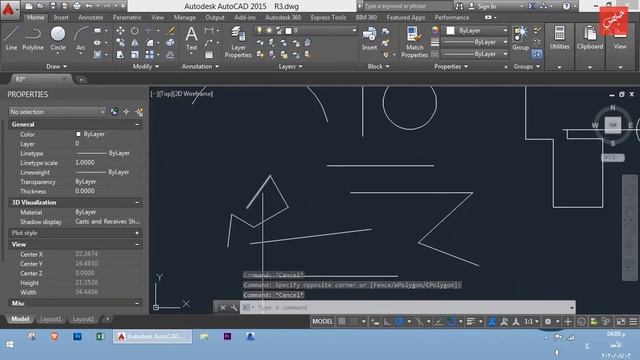
Task: Select the Circle tool
Action: (58, 38)
